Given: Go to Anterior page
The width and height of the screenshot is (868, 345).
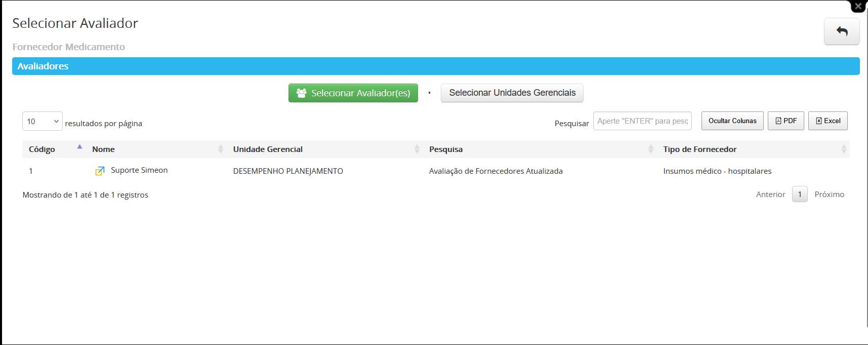Looking at the screenshot, I should [x=770, y=195].
